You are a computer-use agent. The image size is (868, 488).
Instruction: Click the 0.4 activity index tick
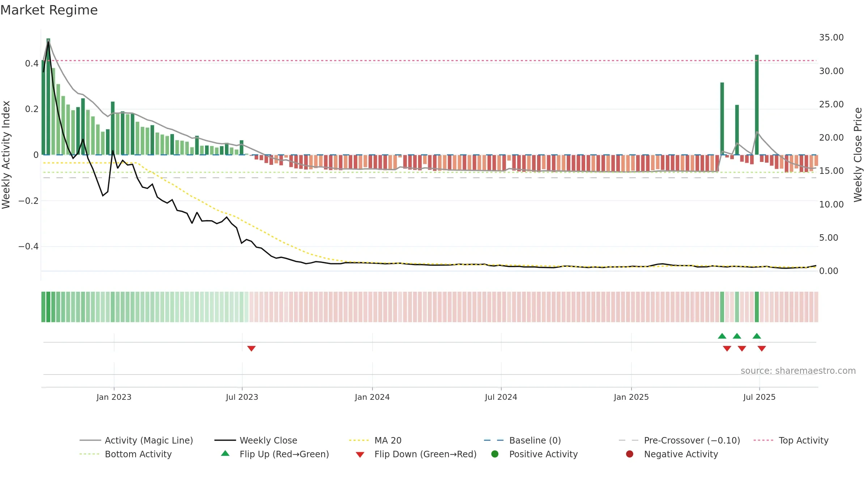tap(31, 64)
